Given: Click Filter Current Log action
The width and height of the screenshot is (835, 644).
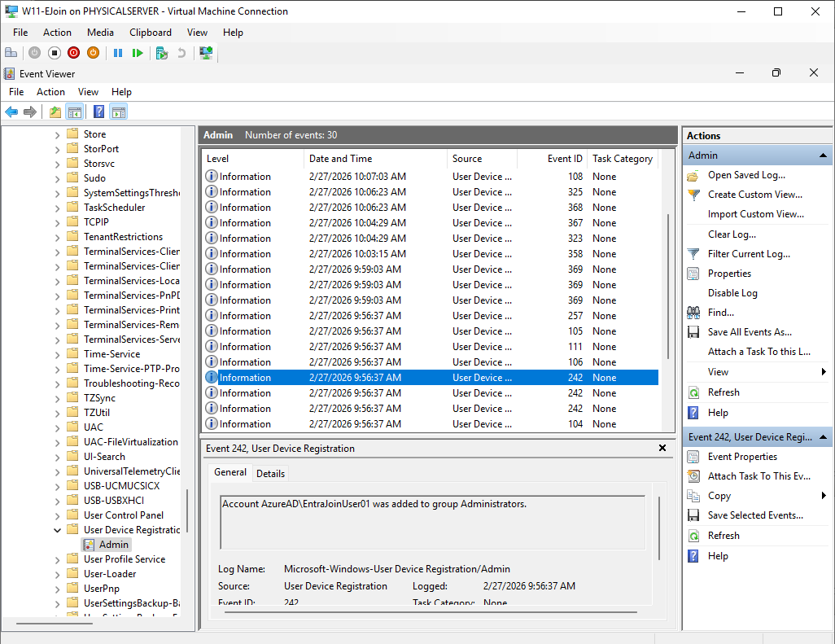Looking at the screenshot, I should click(749, 254).
